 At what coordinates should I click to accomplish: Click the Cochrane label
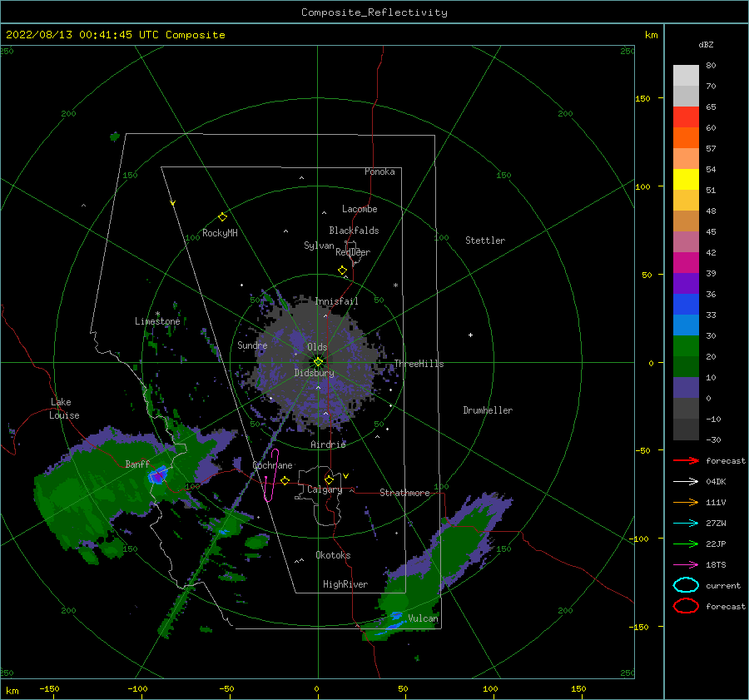click(272, 465)
